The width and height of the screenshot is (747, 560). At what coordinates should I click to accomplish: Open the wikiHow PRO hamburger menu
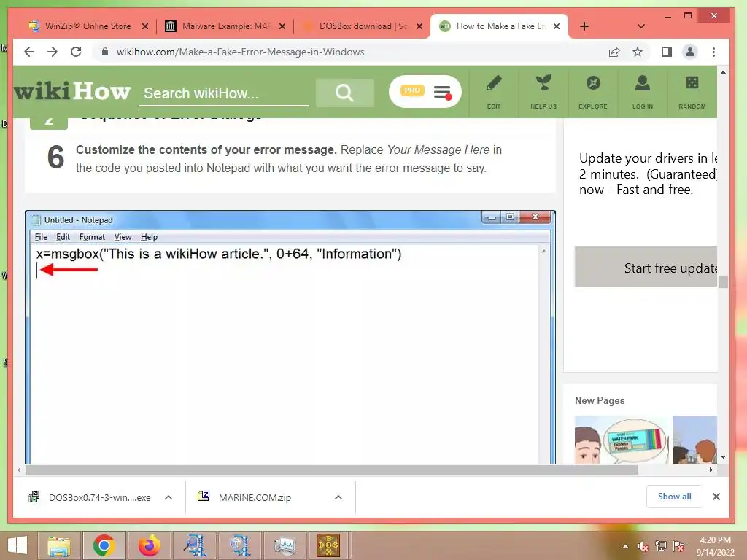[x=442, y=91]
